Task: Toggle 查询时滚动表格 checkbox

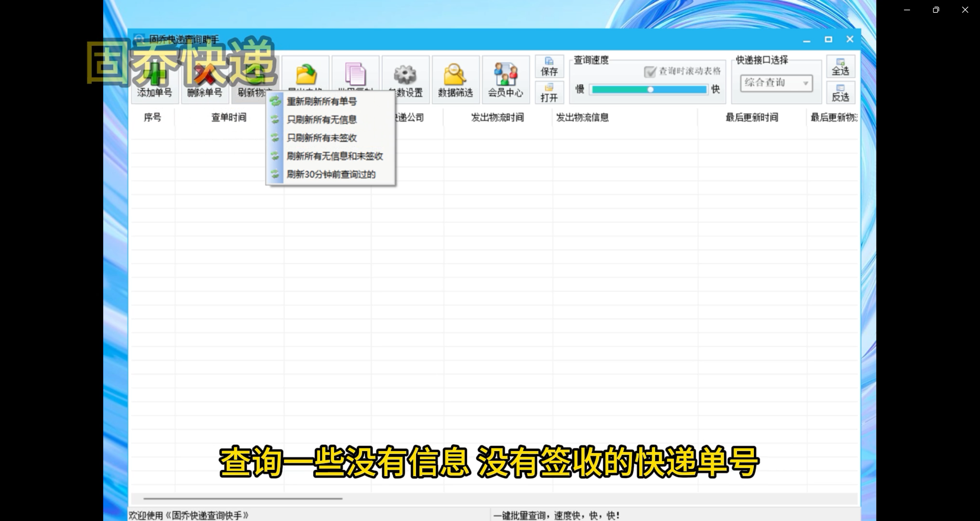Action: pyautogui.click(x=650, y=72)
